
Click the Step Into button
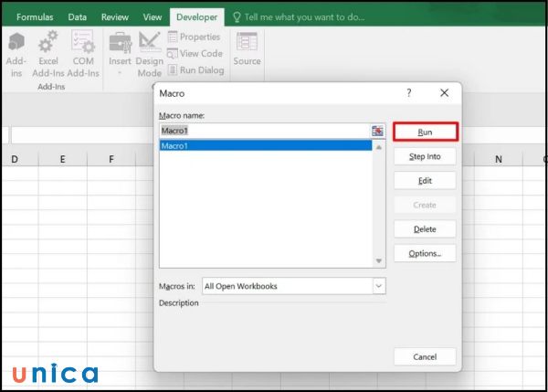click(425, 157)
